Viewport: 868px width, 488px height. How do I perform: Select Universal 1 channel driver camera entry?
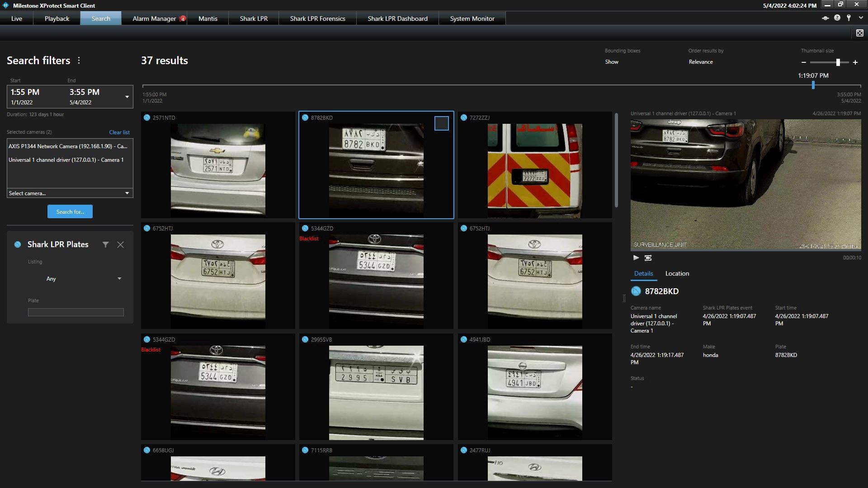66,160
